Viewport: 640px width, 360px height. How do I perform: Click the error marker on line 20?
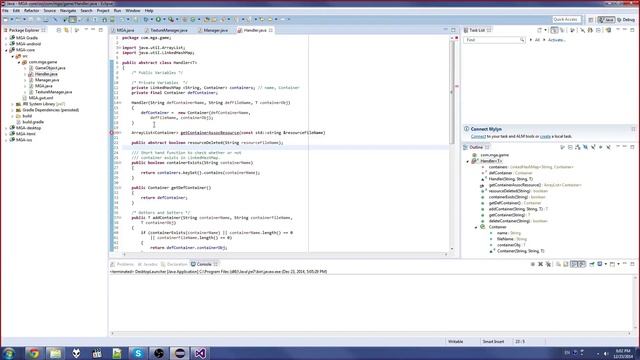(111, 133)
